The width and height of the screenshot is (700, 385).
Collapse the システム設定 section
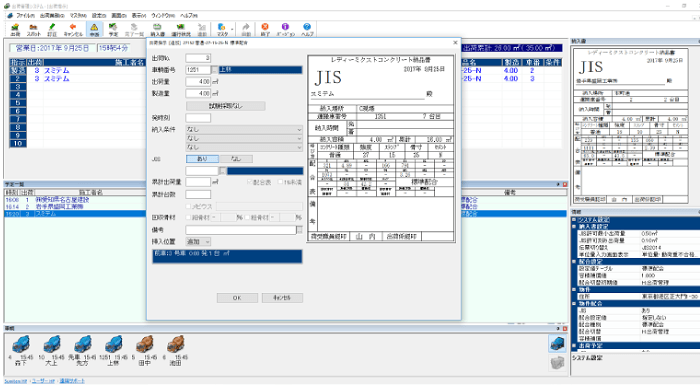point(575,220)
